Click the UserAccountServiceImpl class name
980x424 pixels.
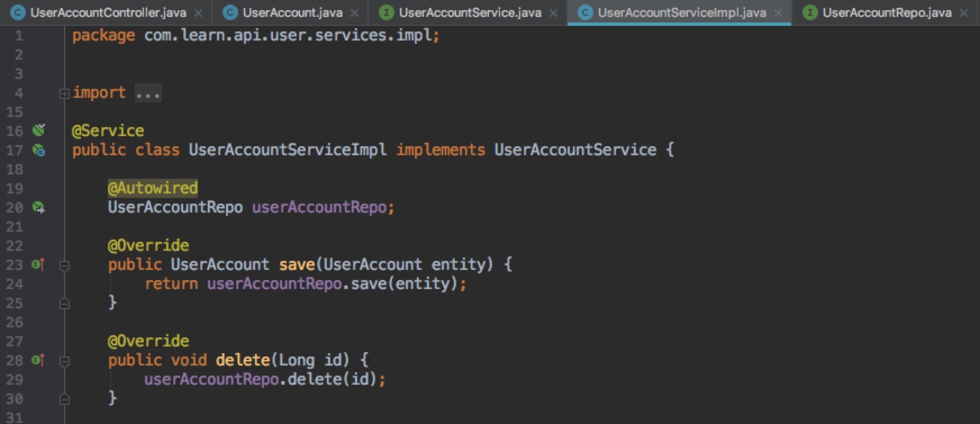point(288,150)
